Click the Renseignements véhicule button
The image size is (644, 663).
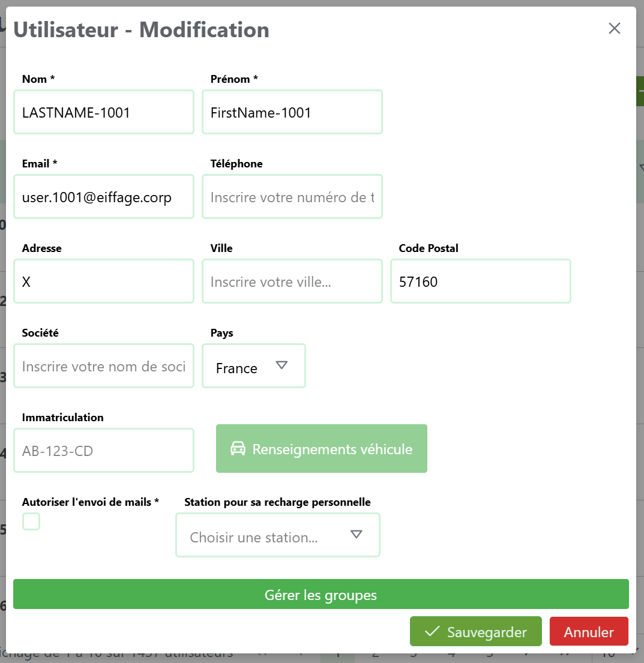(322, 449)
